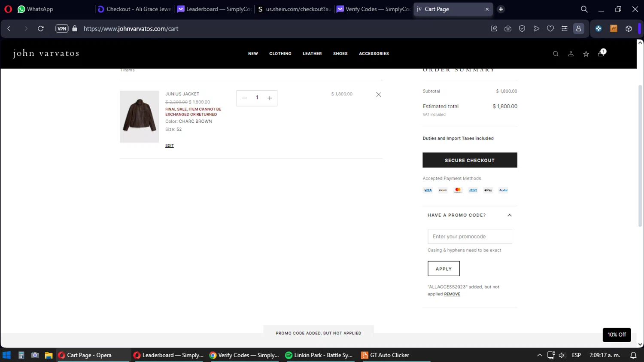The image size is (644, 362).
Task: Click the Enter your promocode field
Action: pos(470,237)
